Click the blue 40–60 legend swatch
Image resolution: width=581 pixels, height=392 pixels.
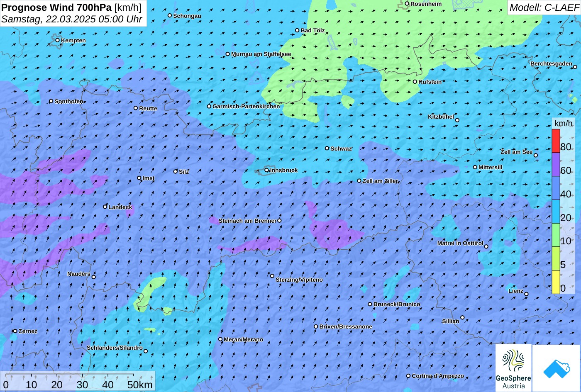click(556, 188)
